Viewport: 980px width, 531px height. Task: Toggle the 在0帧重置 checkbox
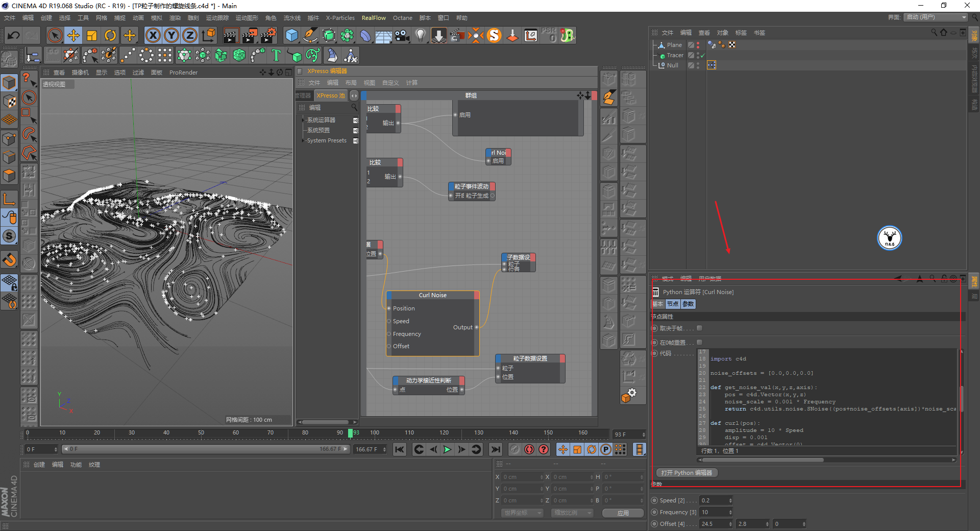[x=700, y=343]
